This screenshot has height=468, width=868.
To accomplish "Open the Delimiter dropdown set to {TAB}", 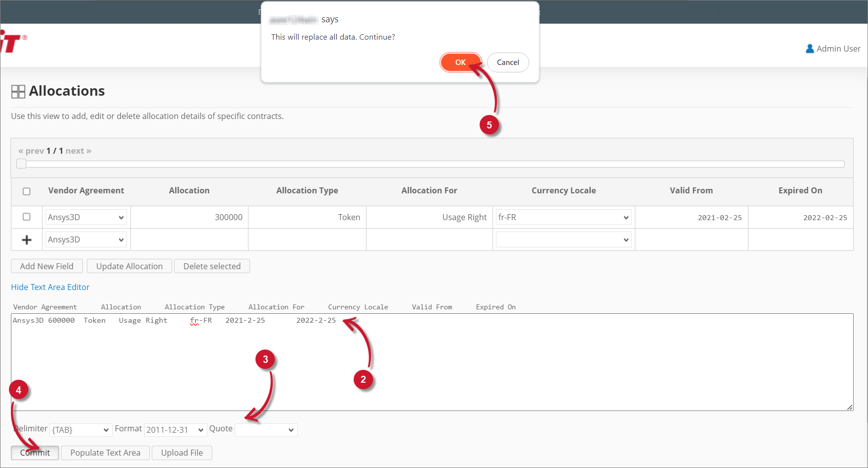I will coord(80,430).
